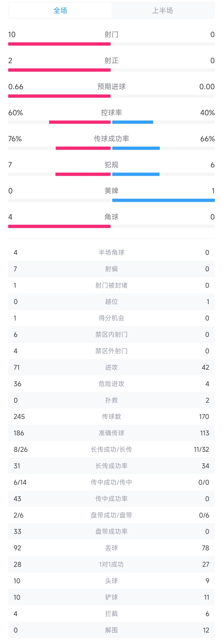Click the 长传成功/长传 row label

click(111, 449)
